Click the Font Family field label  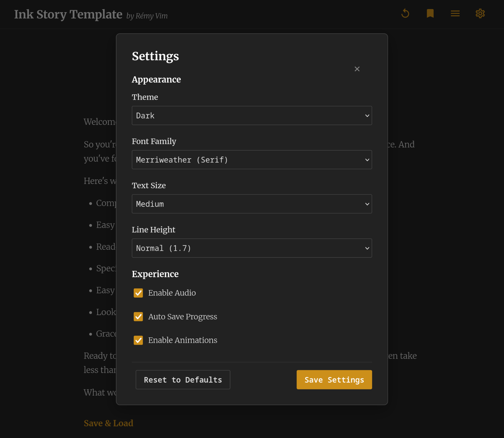(154, 141)
